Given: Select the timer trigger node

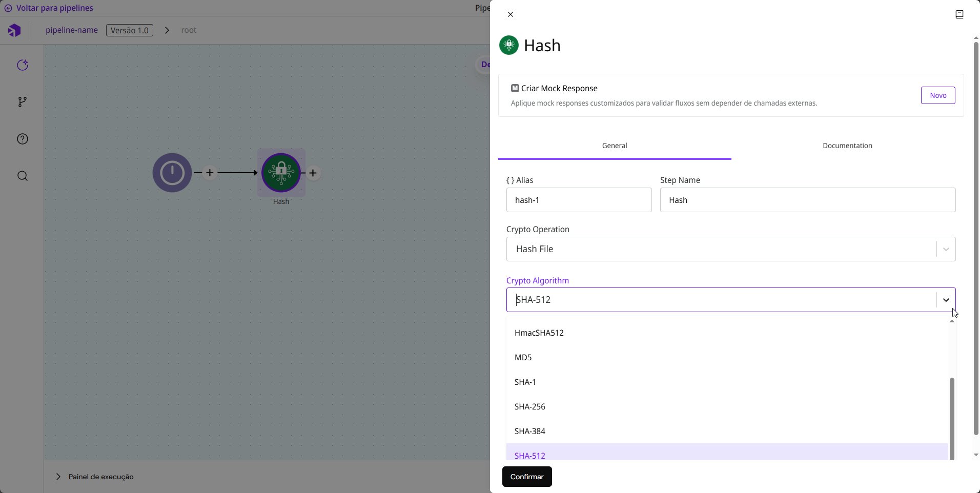Looking at the screenshot, I should [x=172, y=173].
